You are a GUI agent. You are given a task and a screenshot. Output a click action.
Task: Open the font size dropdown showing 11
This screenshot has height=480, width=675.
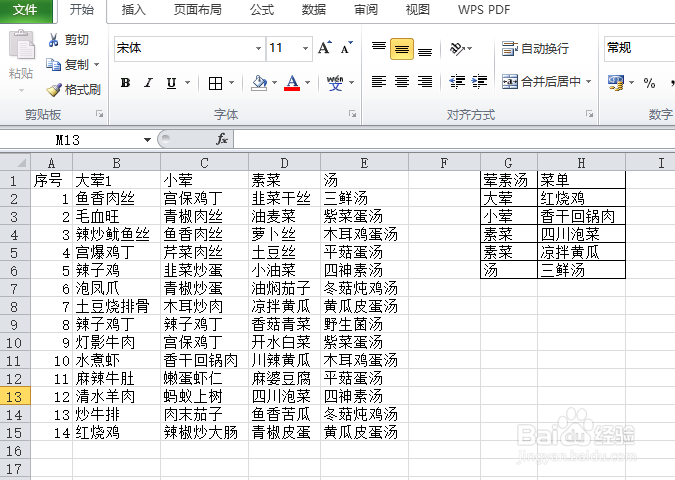point(305,48)
